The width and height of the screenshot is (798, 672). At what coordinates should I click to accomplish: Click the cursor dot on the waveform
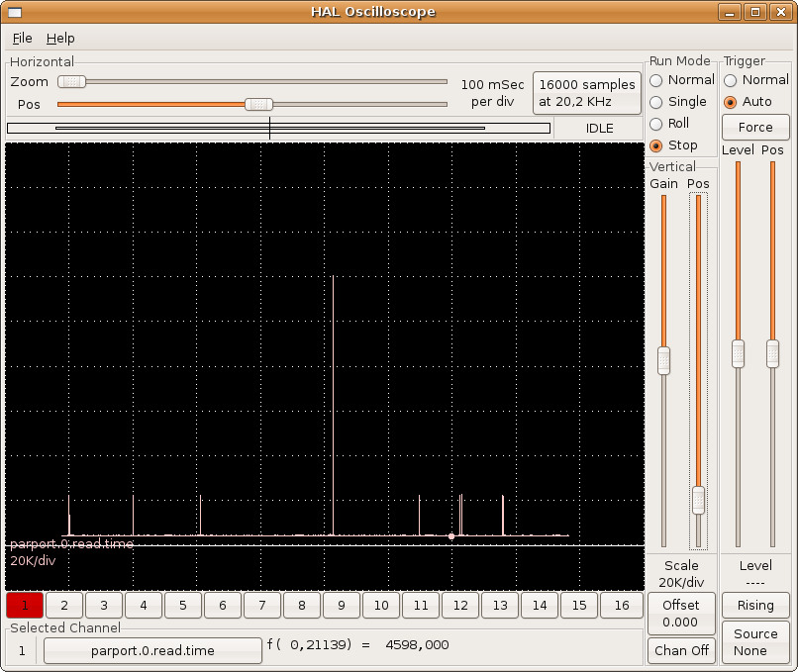point(451,536)
